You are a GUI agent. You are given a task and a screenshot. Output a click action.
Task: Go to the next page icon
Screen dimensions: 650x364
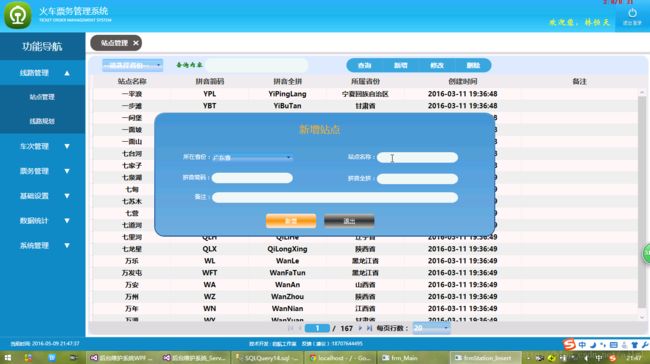[360, 328]
